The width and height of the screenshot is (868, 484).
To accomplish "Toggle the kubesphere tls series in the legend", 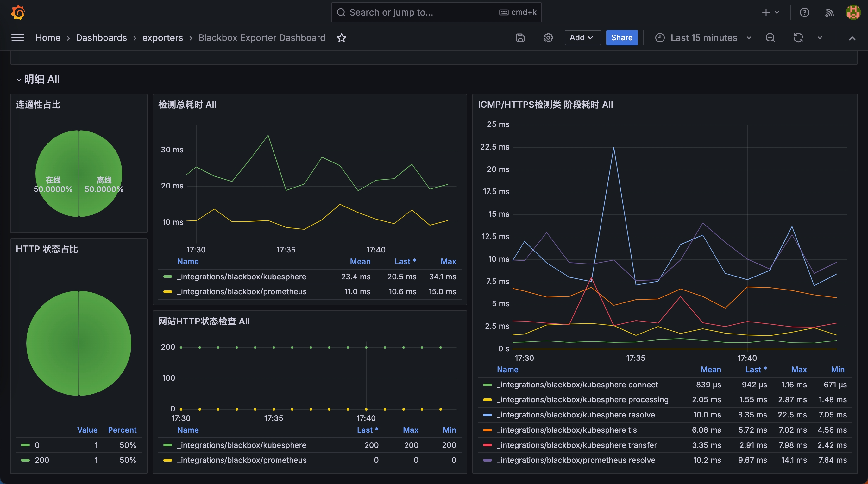I will (566, 430).
